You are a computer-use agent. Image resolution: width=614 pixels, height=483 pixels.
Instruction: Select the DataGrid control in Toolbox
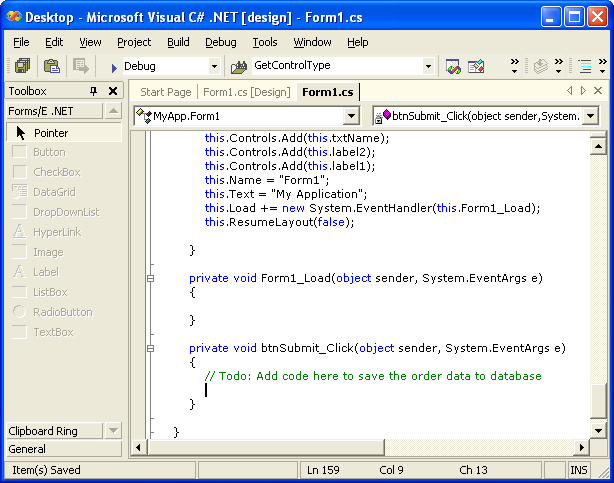64,192
